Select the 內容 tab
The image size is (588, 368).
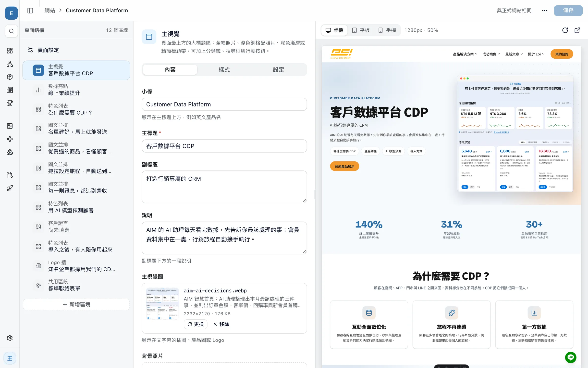(x=170, y=70)
